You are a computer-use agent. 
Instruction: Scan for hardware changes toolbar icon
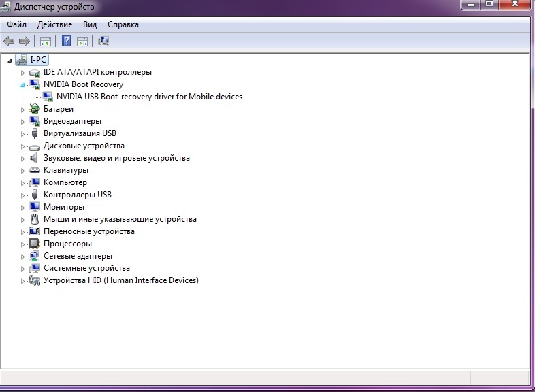[103, 41]
